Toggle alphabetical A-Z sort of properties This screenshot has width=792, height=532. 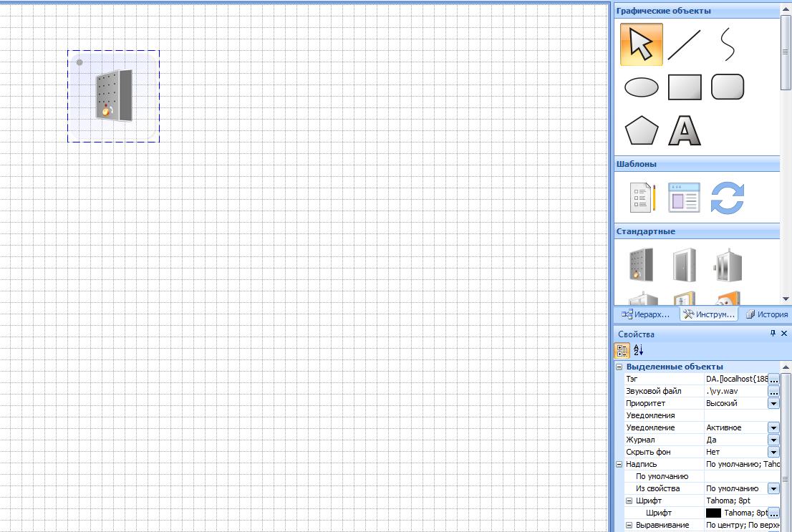tap(639, 351)
